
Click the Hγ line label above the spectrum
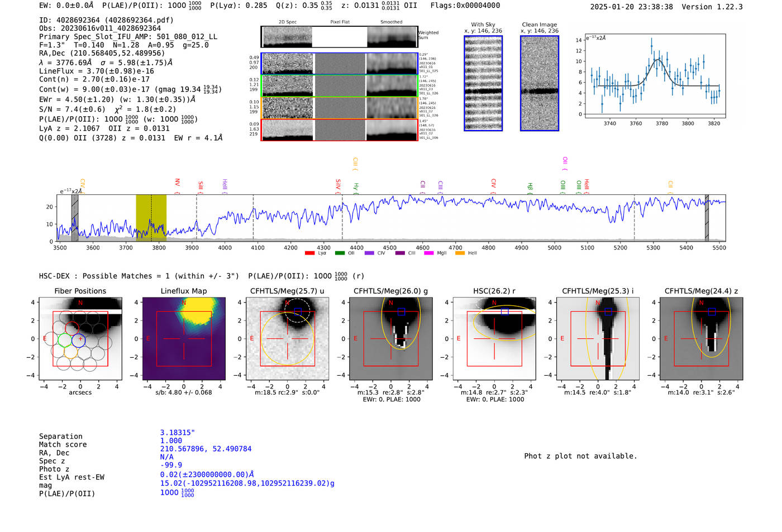pyautogui.click(x=356, y=188)
